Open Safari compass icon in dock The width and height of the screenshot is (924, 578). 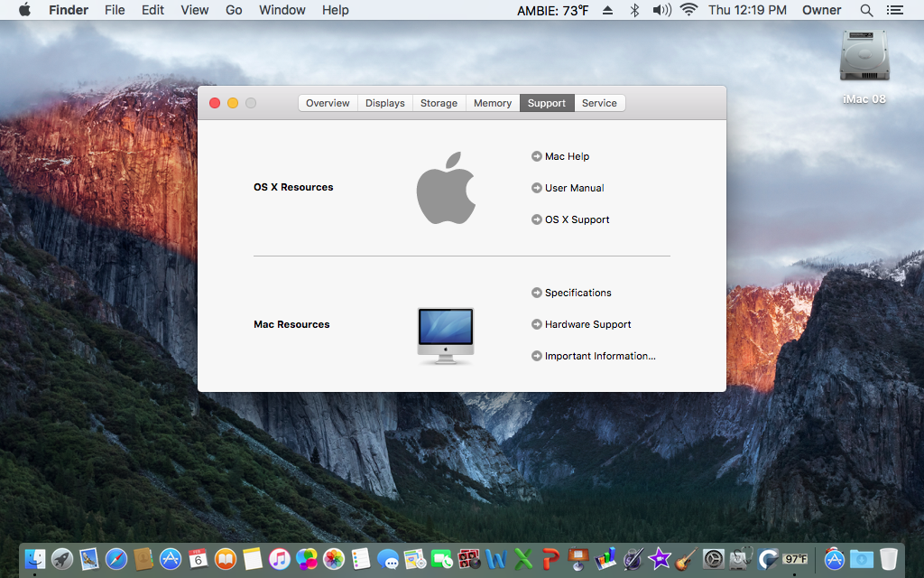pos(116,558)
